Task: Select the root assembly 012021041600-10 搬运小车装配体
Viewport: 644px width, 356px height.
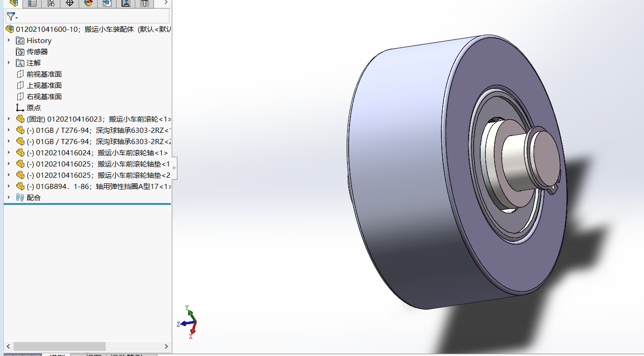Action: (93, 29)
